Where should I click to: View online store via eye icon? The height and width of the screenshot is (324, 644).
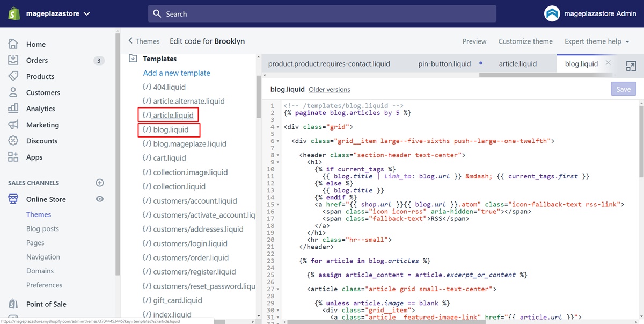(99, 199)
